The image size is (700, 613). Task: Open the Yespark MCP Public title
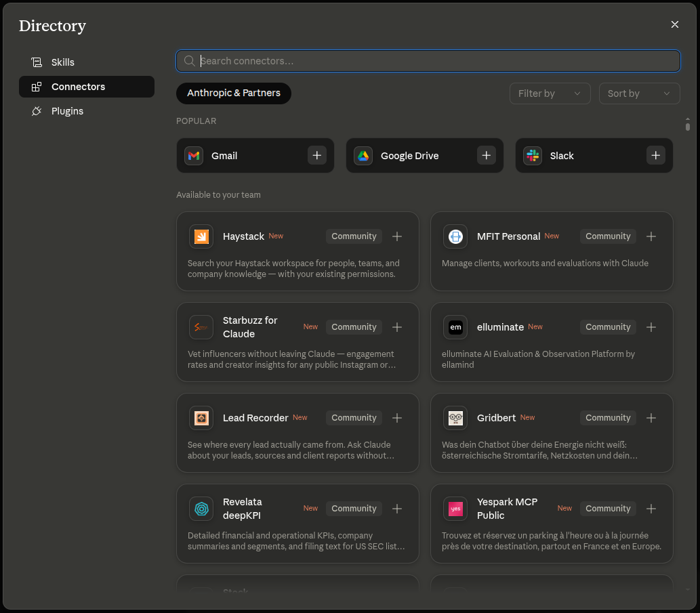pyautogui.click(x=507, y=509)
